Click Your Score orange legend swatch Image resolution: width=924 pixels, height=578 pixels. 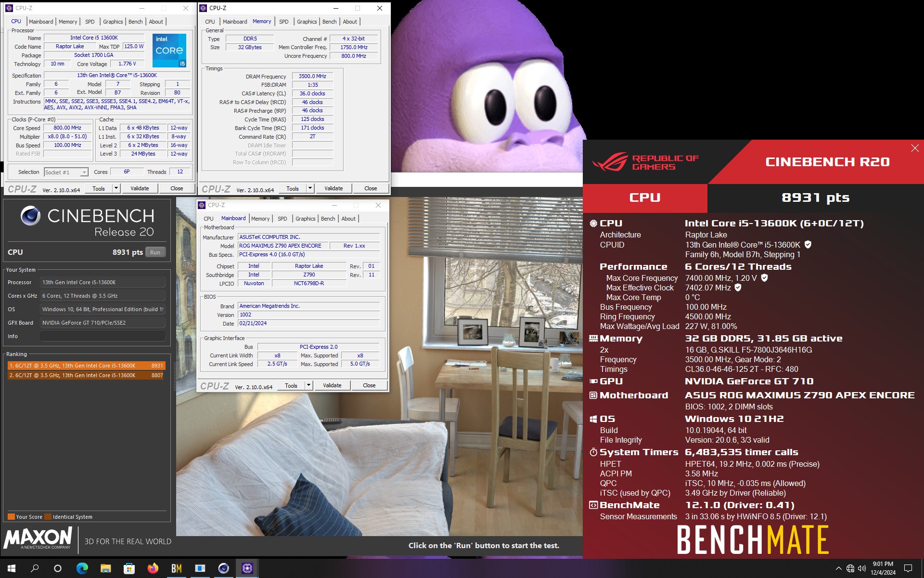[x=11, y=517]
